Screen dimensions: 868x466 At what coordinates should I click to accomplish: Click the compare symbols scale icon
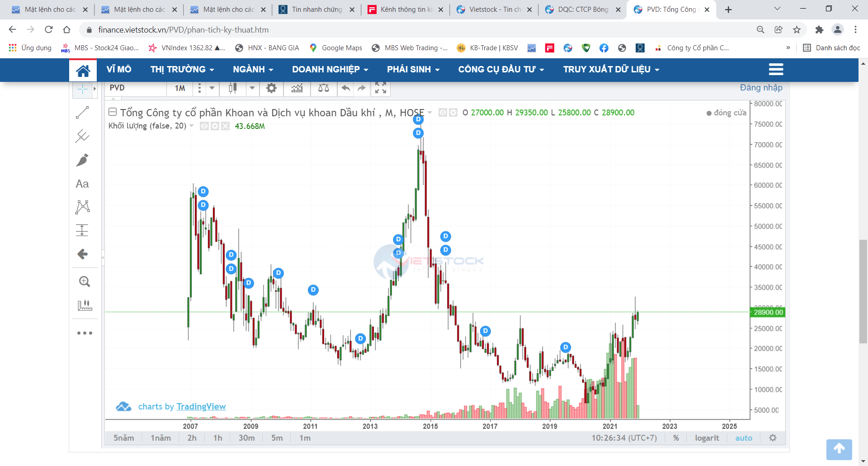324,88
